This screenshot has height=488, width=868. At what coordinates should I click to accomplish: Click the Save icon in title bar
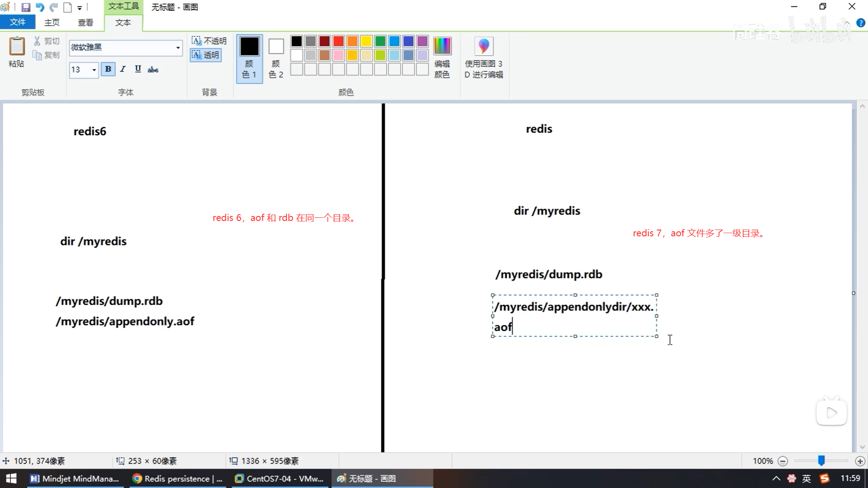[26, 7]
